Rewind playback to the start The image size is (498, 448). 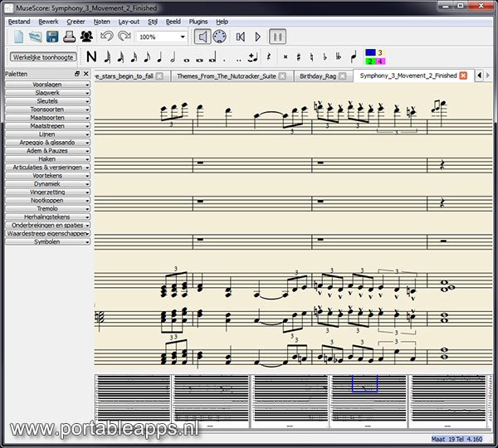coord(241,37)
